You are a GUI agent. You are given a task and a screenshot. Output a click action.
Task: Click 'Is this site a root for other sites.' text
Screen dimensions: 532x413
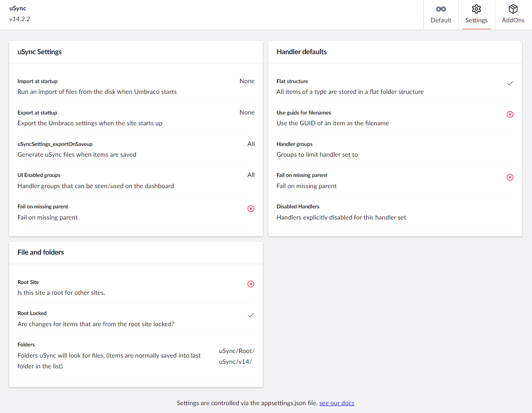[61, 293]
